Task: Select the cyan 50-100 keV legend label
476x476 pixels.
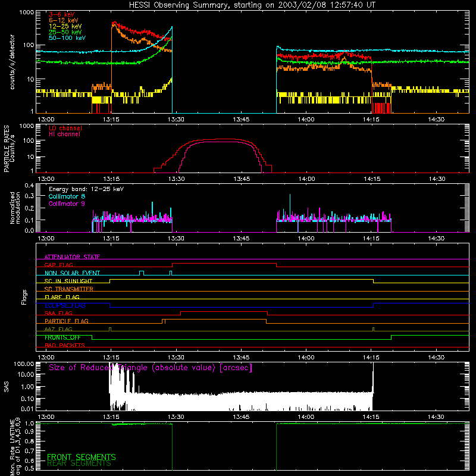Action: pyautogui.click(x=67, y=37)
